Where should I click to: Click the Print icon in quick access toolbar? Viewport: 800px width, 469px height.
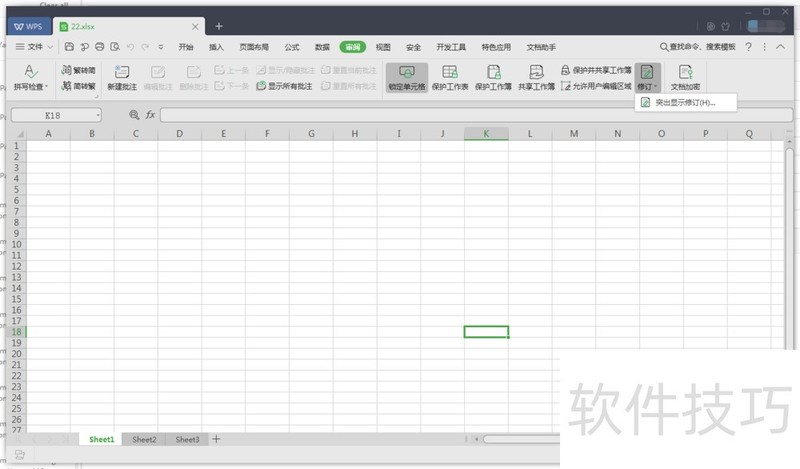coord(99,47)
